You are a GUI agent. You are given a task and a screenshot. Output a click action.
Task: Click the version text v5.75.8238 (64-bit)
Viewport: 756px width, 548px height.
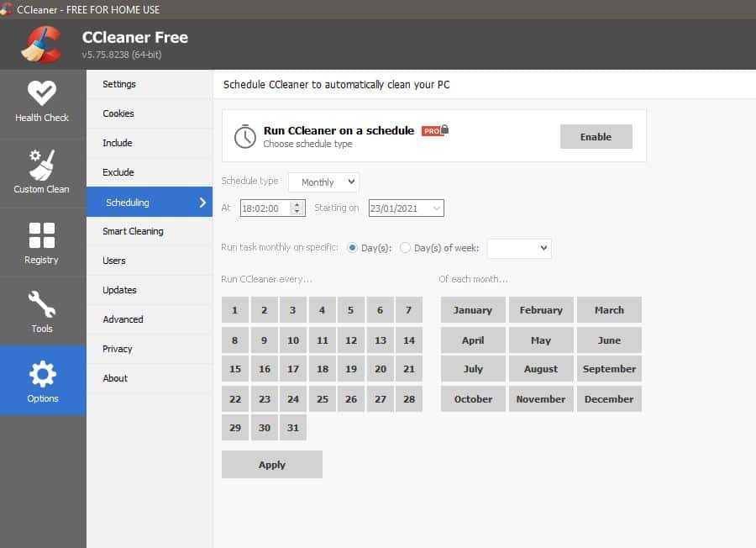click(x=122, y=55)
